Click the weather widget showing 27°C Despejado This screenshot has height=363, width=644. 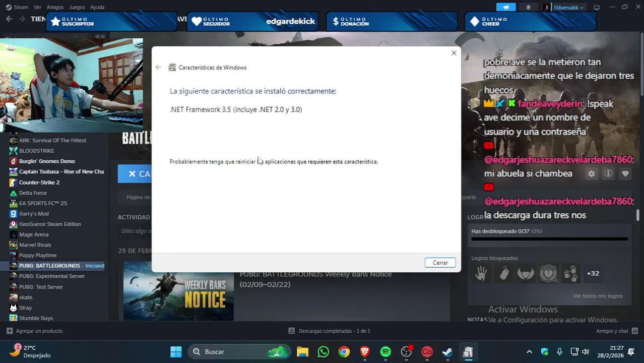tap(30, 351)
